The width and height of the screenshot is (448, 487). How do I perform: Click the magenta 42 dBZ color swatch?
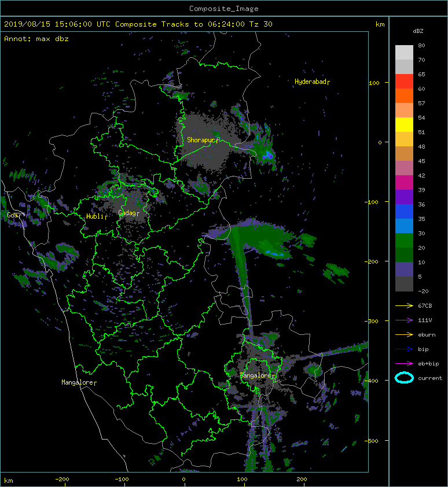click(x=404, y=183)
